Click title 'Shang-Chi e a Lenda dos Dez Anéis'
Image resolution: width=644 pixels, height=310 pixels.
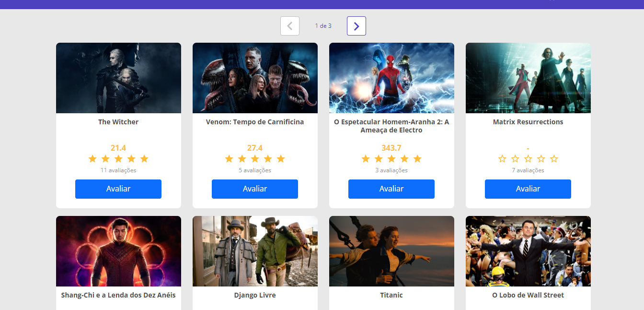(118, 295)
